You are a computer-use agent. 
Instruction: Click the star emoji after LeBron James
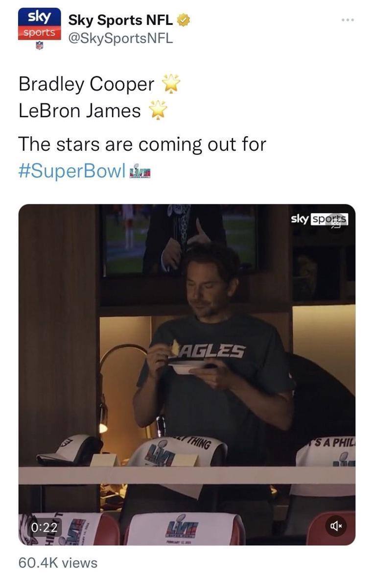pos(158,111)
